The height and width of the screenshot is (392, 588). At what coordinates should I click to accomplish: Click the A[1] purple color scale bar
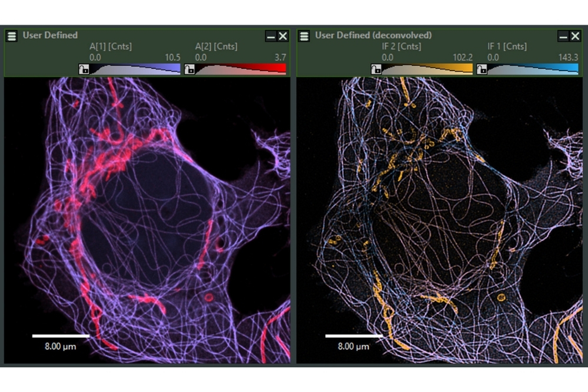[135, 69]
